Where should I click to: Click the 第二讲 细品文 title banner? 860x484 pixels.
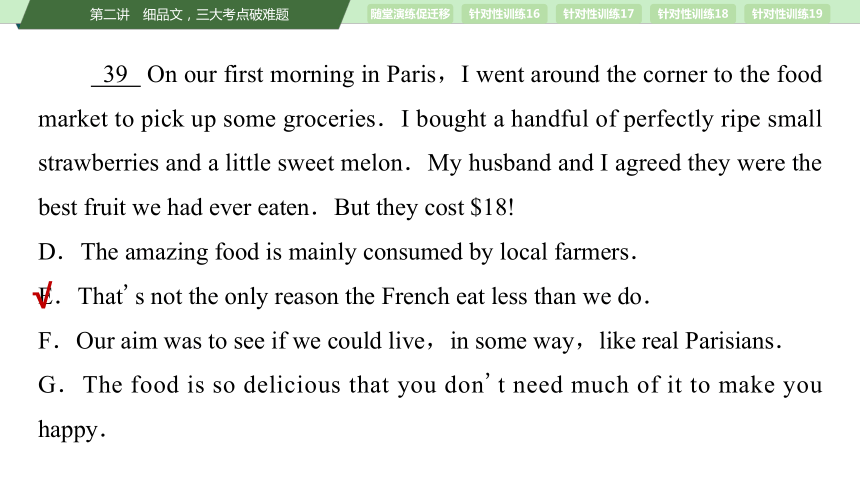[x=189, y=14]
